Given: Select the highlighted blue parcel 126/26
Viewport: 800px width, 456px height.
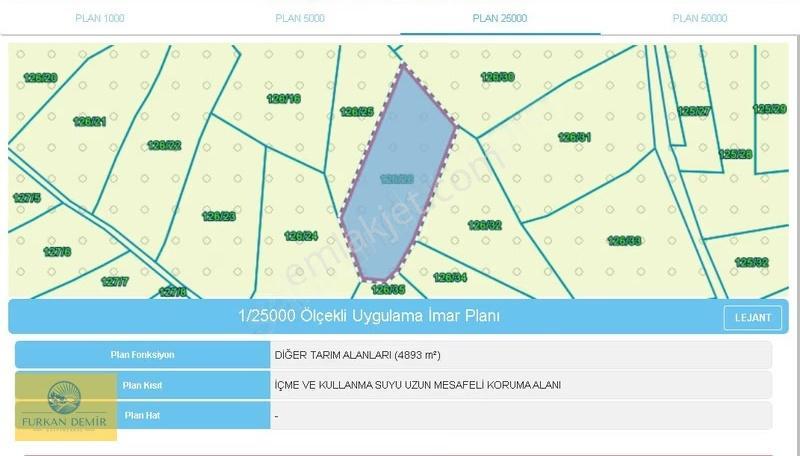Looking at the screenshot, I should point(397,173).
